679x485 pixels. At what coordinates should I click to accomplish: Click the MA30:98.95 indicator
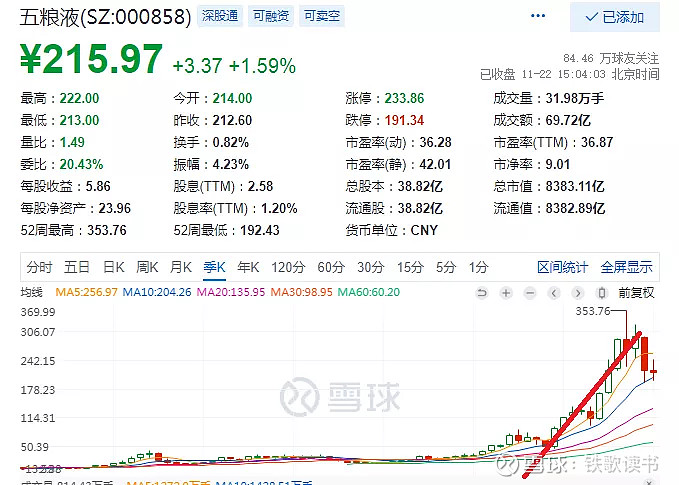(x=301, y=292)
